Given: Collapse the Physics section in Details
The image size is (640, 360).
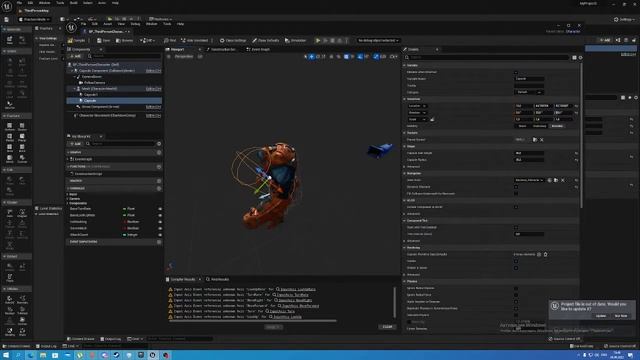Looking at the screenshot, I should point(405,281).
